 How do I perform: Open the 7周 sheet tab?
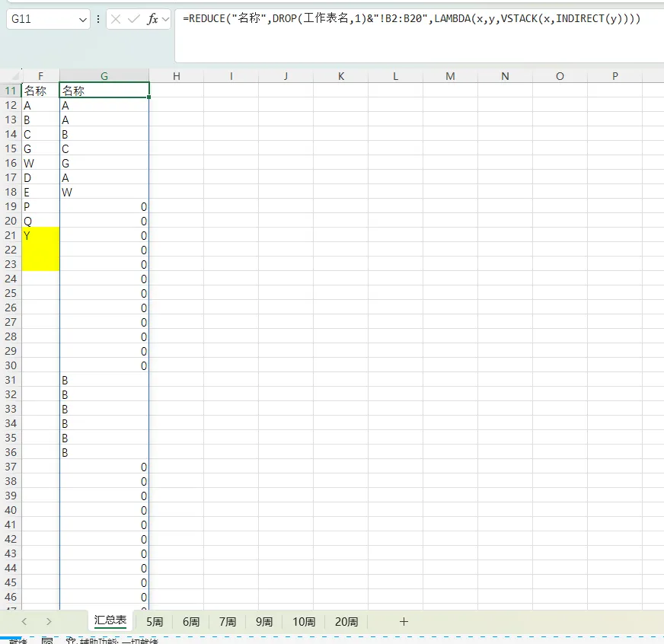(228, 622)
